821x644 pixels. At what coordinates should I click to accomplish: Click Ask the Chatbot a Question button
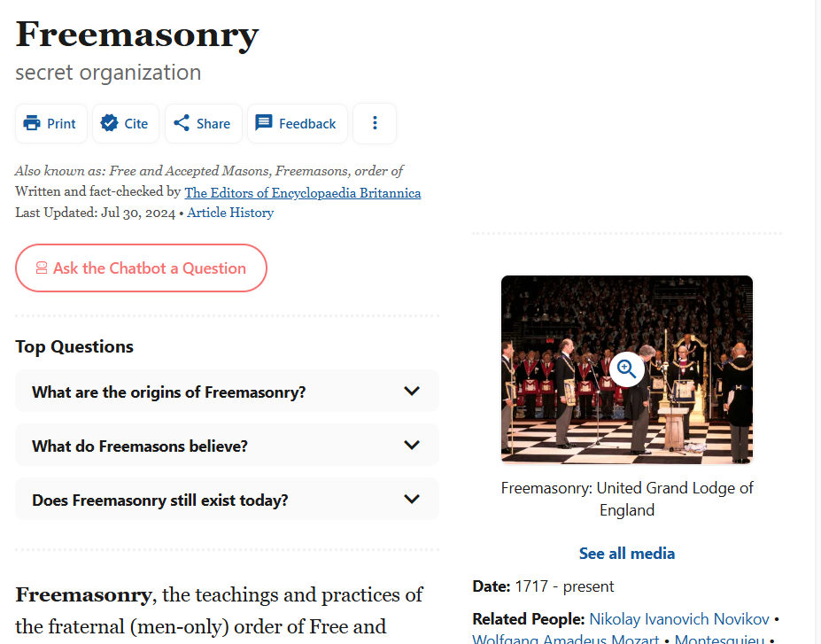(142, 268)
